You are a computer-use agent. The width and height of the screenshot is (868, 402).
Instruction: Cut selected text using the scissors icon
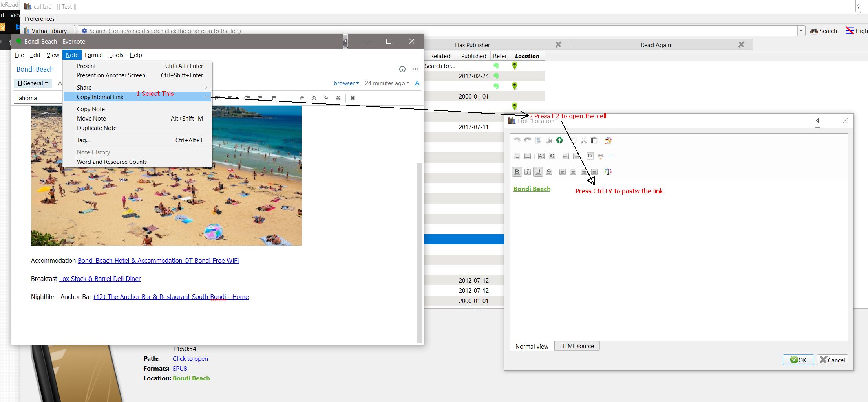point(583,140)
